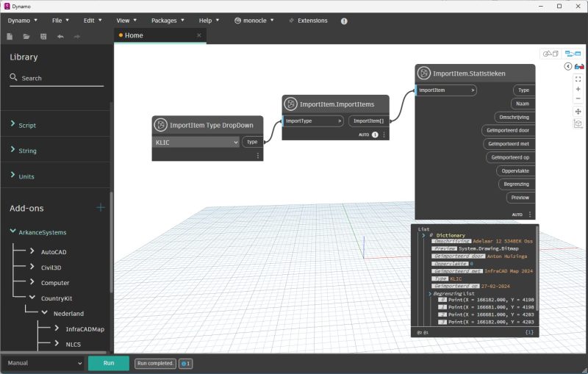Click the type output port
Image resolution: width=588 pixels, height=374 pixels.
tap(252, 142)
